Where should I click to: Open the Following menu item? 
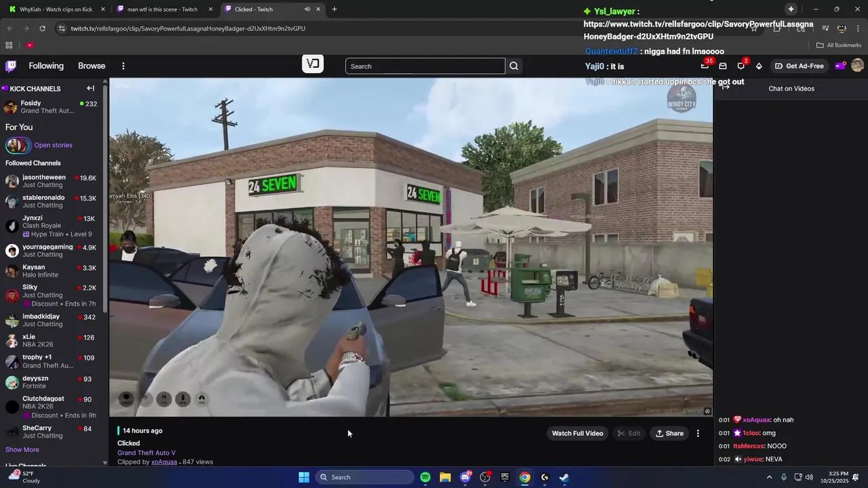(x=46, y=66)
